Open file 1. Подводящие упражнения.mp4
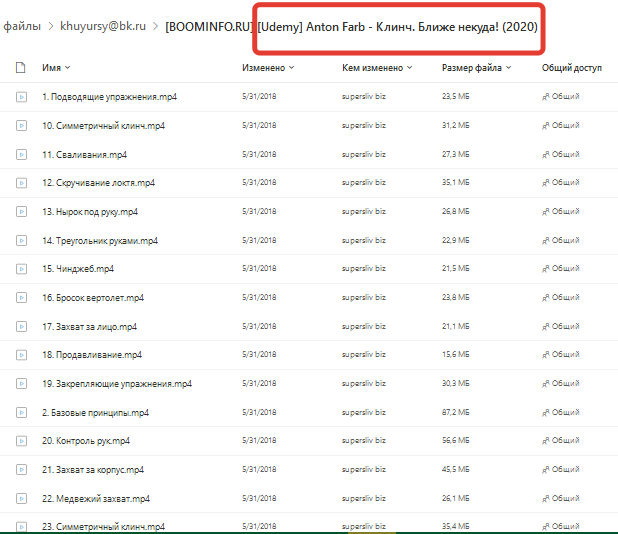 click(110, 97)
